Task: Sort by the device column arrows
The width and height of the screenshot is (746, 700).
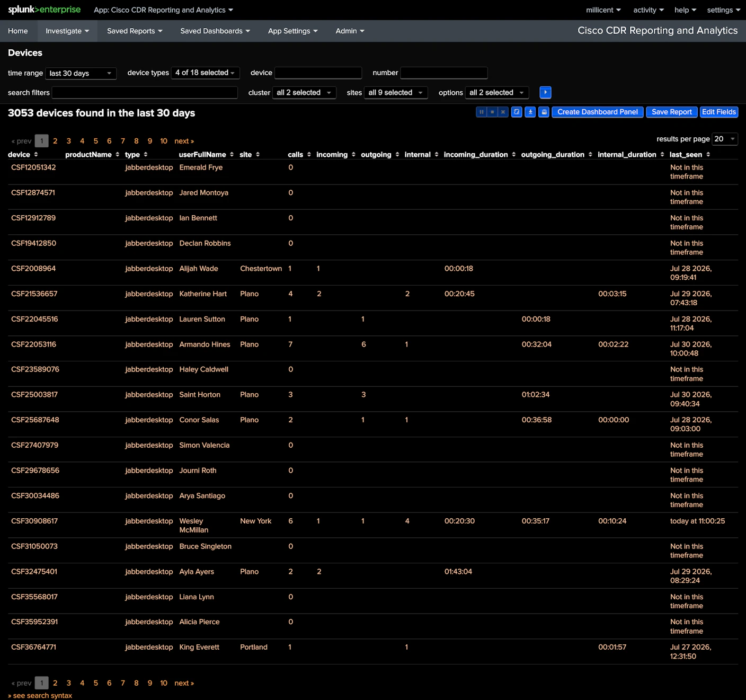Action: click(x=36, y=155)
